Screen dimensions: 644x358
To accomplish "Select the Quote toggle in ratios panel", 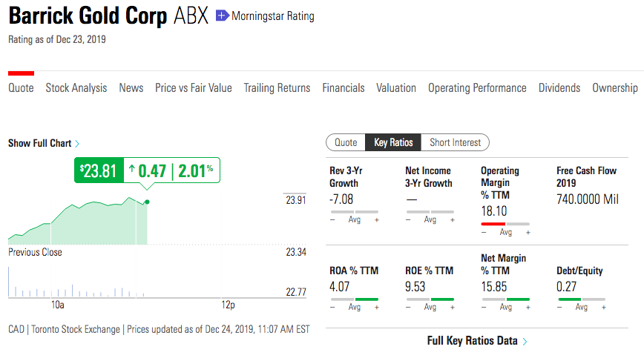I will [346, 142].
